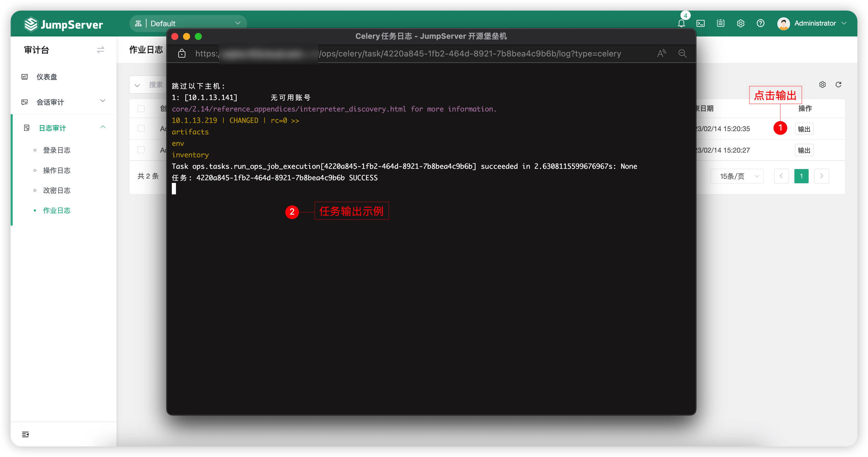
Task: Expand the 会话审计 menu section
Action: coord(63,102)
